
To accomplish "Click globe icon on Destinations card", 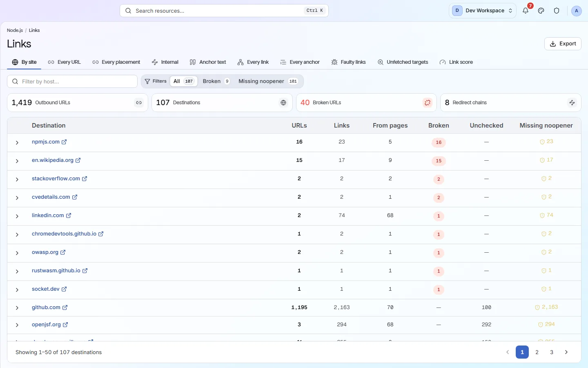I will tap(283, 103).
